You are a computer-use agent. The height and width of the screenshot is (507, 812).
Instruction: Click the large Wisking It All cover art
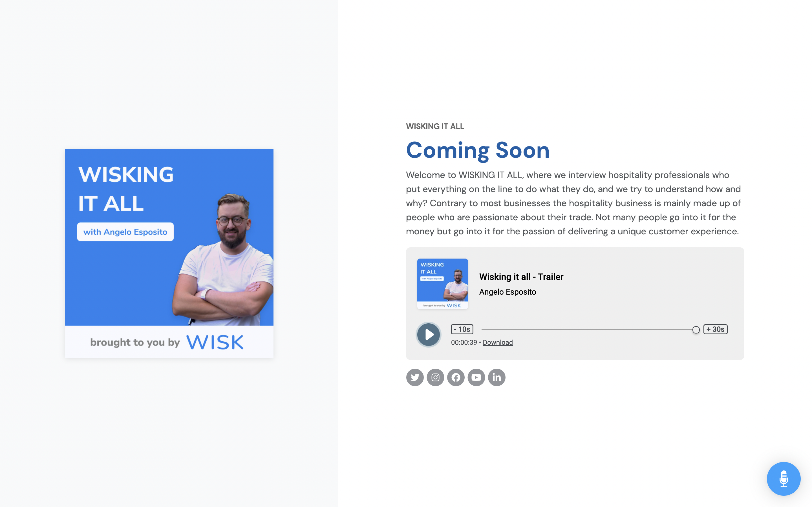pyautogui.click(x=169, y=253)
